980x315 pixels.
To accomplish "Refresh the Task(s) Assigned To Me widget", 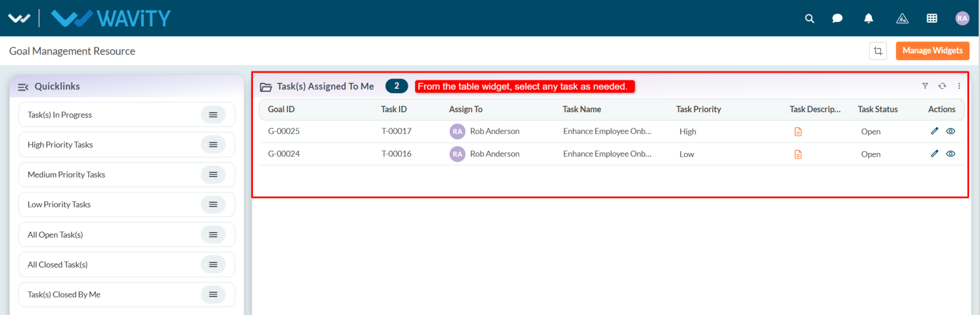I will click(942, 86).
